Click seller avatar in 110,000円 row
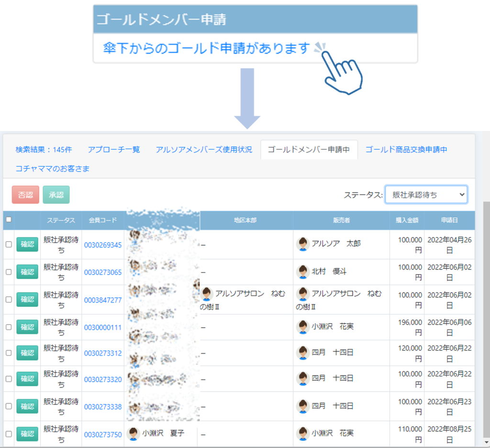490x448 pixels. 302,434
